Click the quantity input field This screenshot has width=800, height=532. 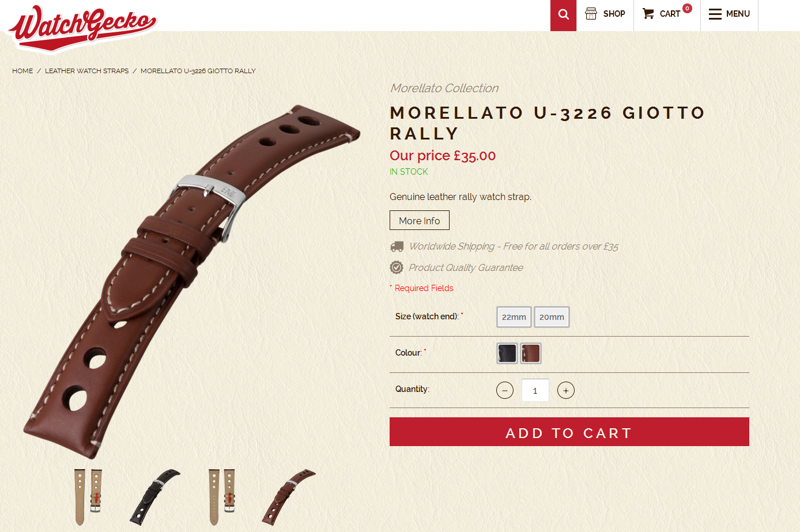click(535, 390)
